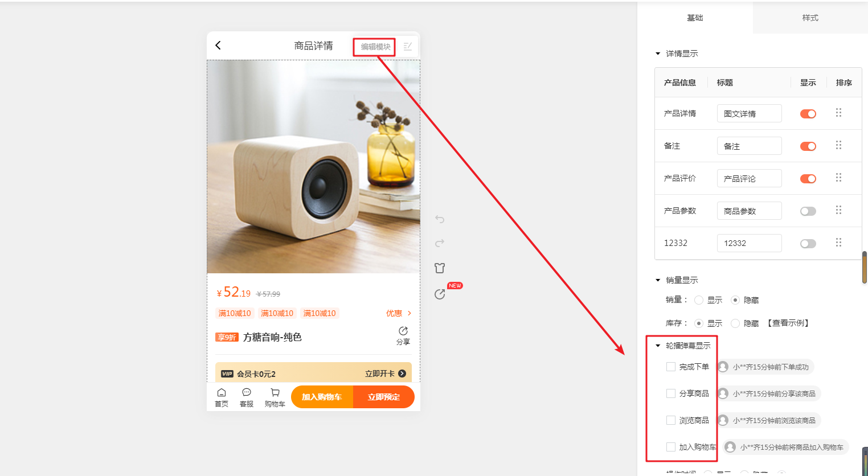Viewport: 868px width, 476px height.
Task: Click the 购物车 cart icon in the bottom bar
Action: 275,392
